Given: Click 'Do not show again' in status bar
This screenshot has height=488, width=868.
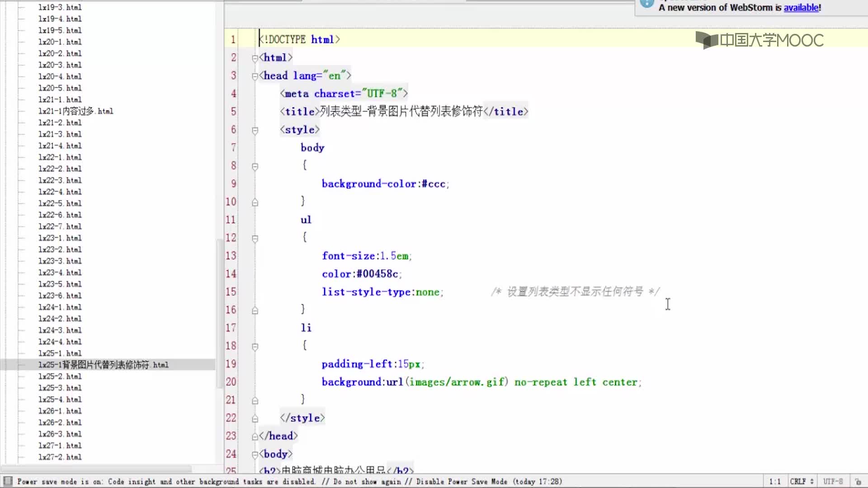Looking at the screenshot, I should point(367,482).
